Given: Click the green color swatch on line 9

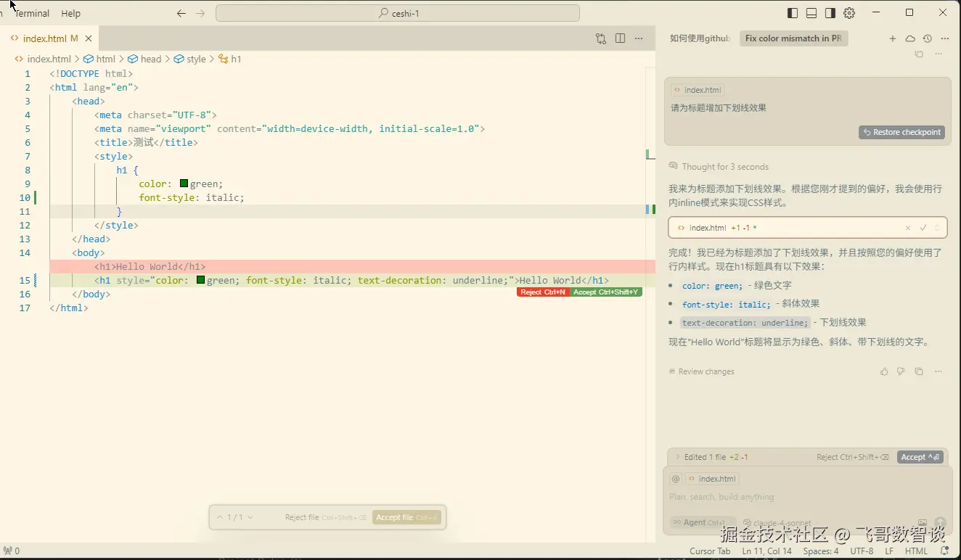Looking at the screenshot, I should (x=184, y=184).
